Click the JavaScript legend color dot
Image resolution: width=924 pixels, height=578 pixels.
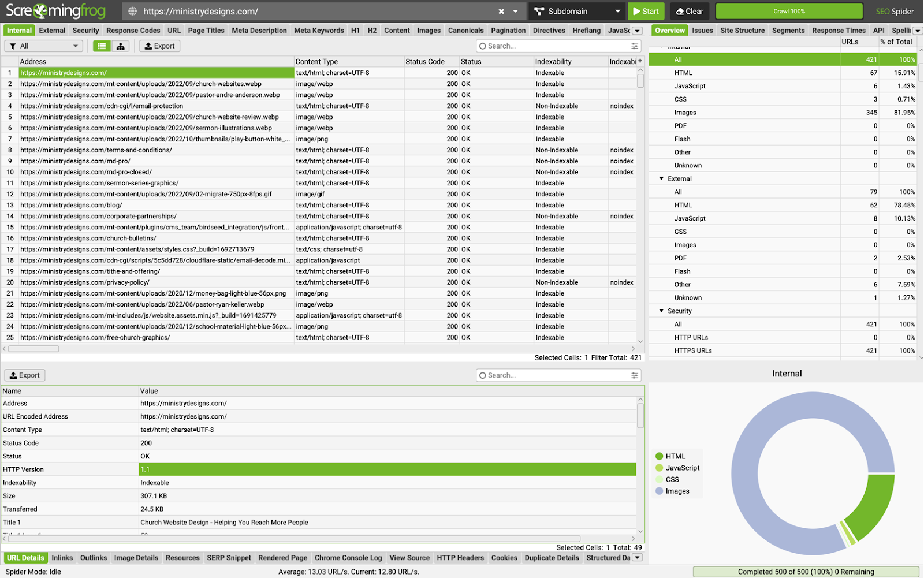point(660,468)
